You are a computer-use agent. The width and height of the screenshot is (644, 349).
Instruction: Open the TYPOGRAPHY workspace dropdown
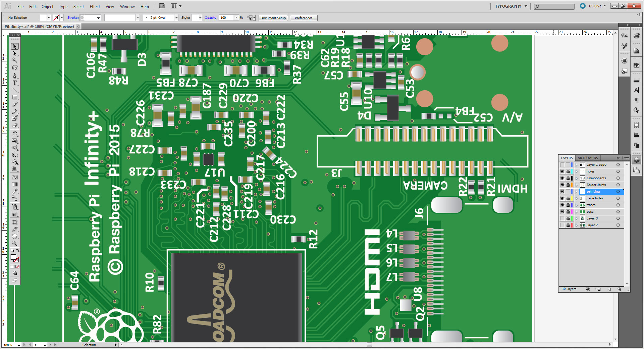click(511, 6)
